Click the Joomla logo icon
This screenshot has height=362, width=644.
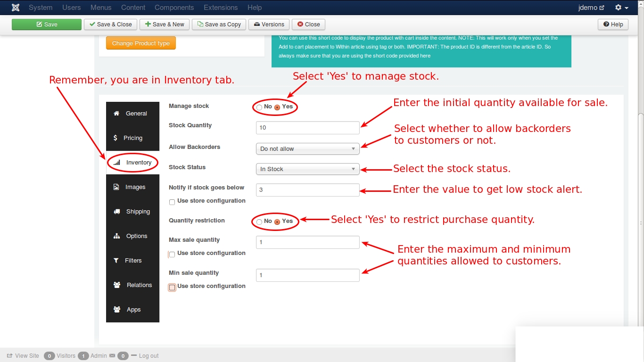[x=16, y=8]
